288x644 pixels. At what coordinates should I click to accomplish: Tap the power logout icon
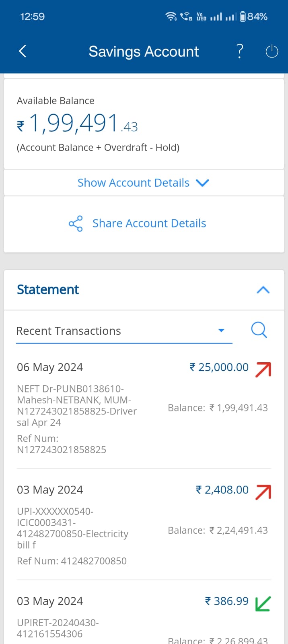click(272, 52)
